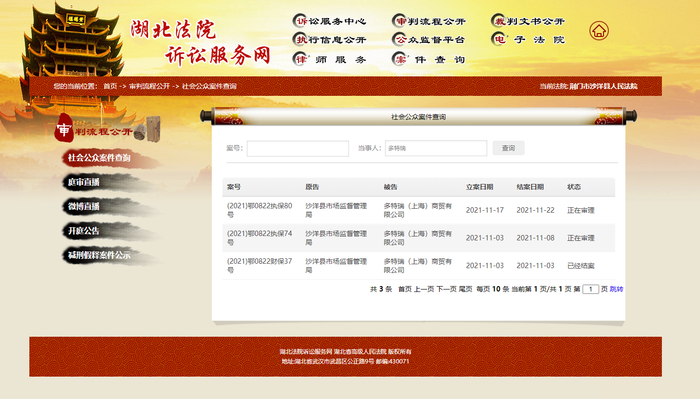Click the 审判流程公开 seal icon in the sidebar
This screenshot has height=399, width=700.
[x=64, y=129]
